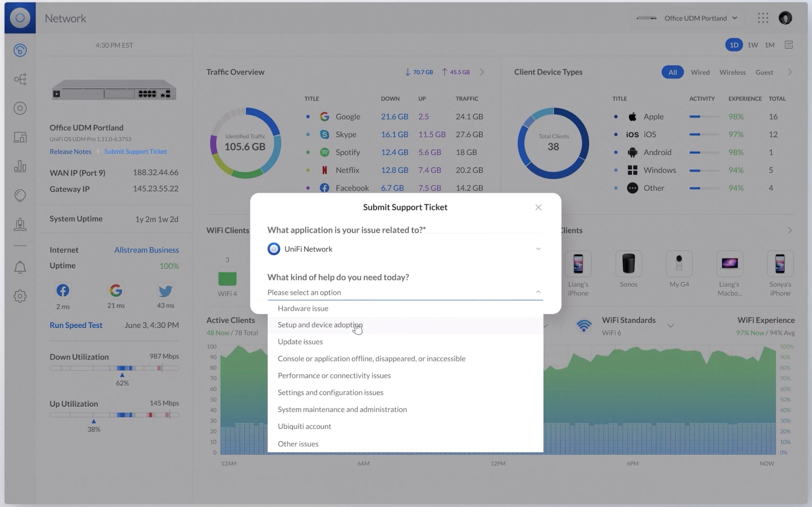Select 'Hardware issue' option
This screenshot has width=812, height=507.
click(x=405, y=308)
